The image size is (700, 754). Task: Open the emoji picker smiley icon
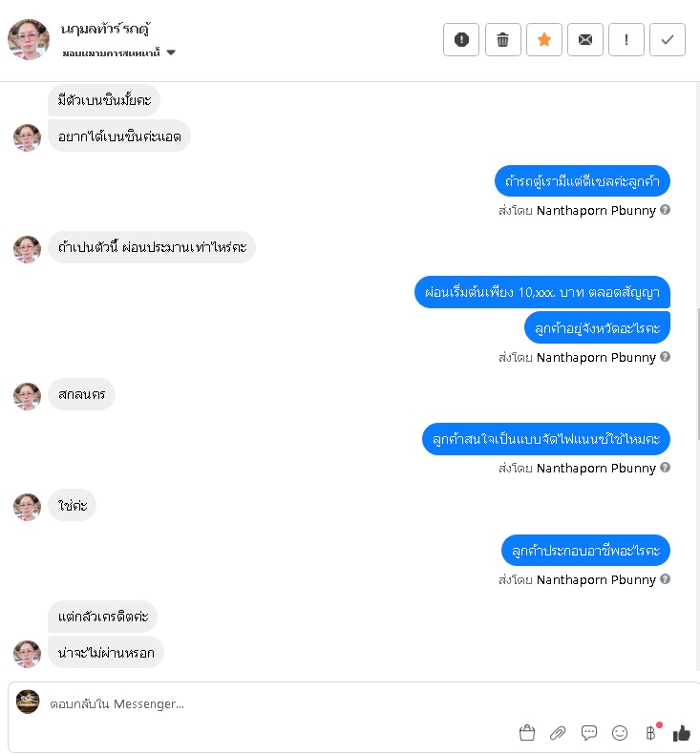tap(620, 733)
